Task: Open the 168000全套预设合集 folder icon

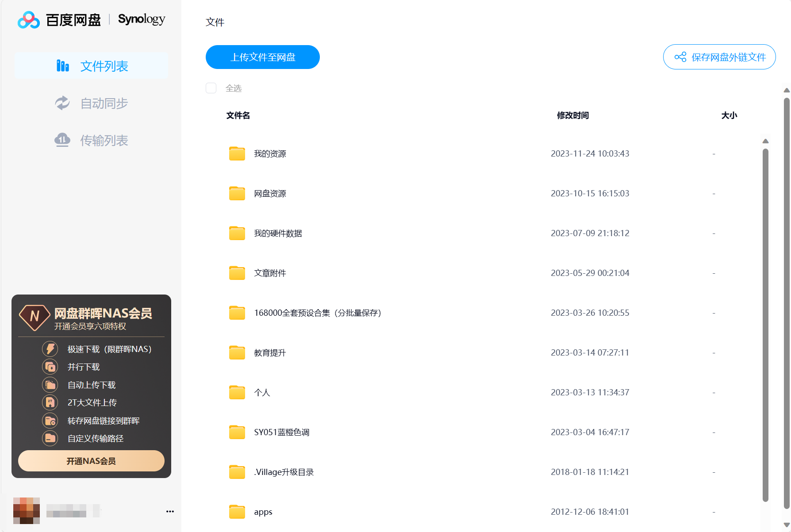Action: click(x=237, y=313)
